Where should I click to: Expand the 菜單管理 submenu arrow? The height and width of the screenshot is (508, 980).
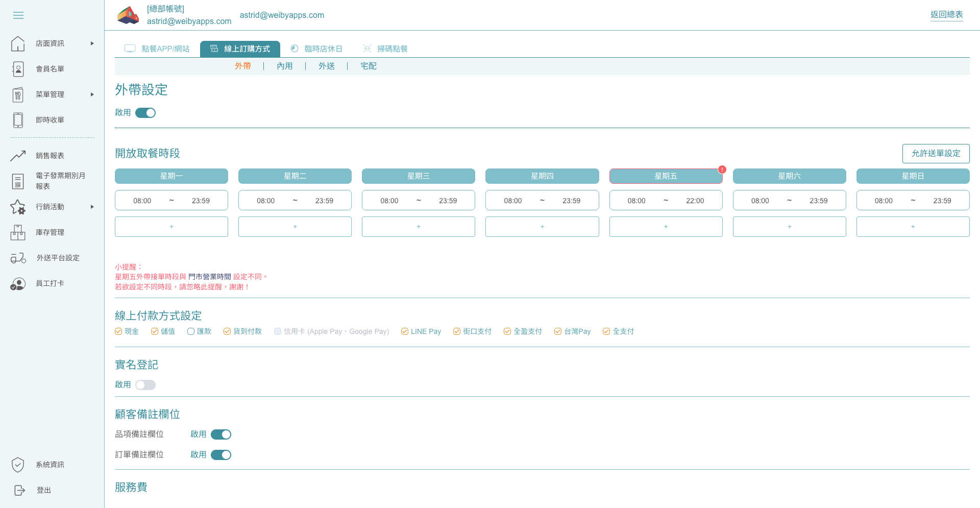coord(92,94)
